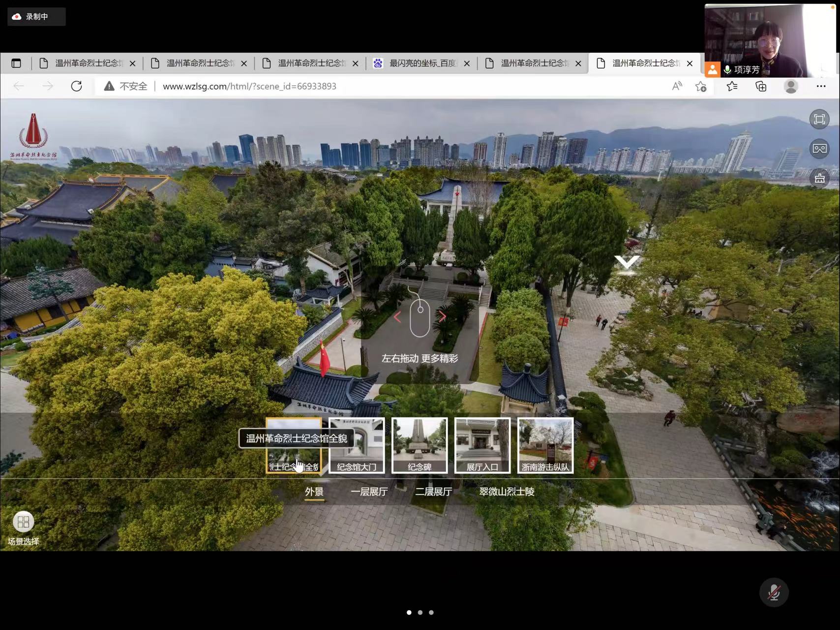Image resolution: width=840 pixels, height=630 pixels.
Task: Refresh the browser page
Action: (76, 86)
